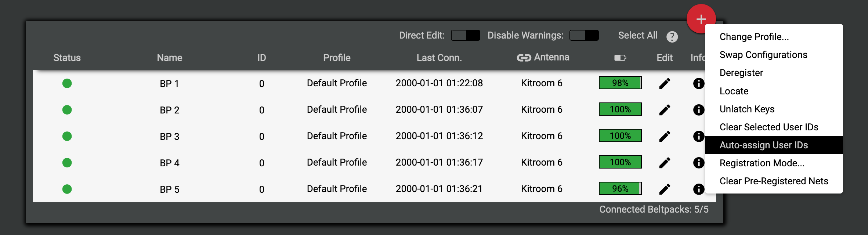Toggle the Disable Warnings switch

[584, 35]
